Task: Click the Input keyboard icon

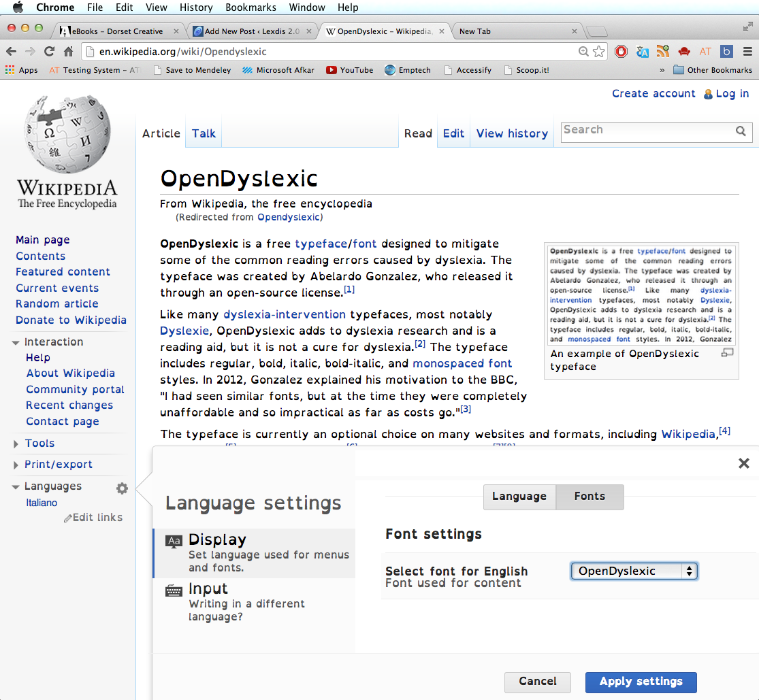Action: click(174, 590)
